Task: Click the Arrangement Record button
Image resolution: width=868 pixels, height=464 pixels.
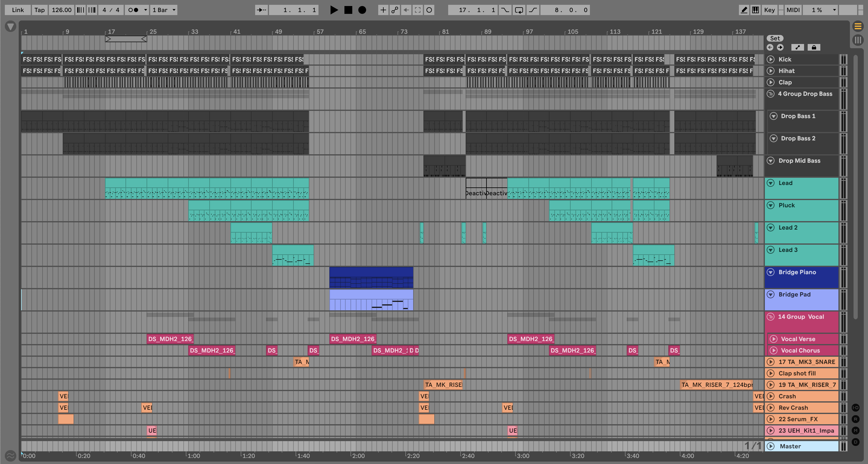Action: coord(362,10)
